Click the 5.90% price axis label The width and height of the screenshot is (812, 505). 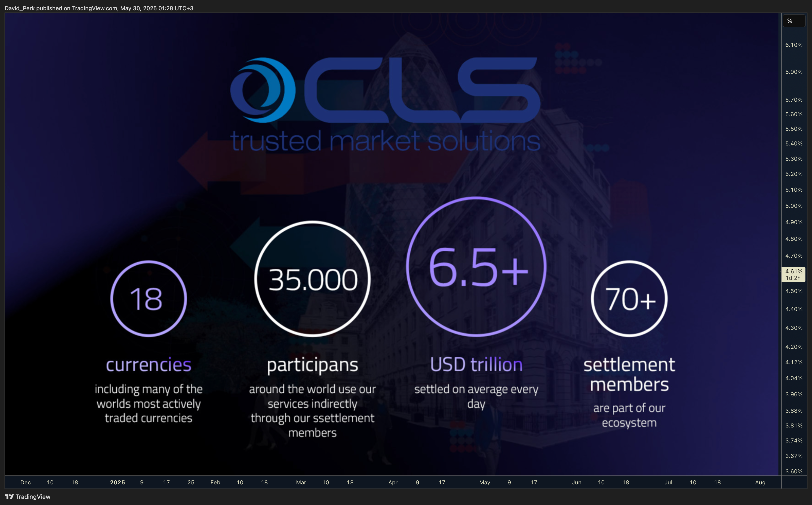coord(794,72)
